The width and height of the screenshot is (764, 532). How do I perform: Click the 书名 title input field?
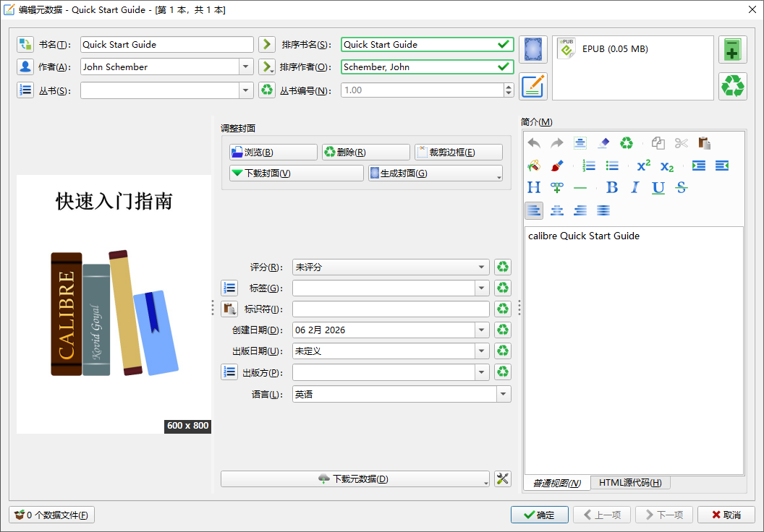coord(166,45)
